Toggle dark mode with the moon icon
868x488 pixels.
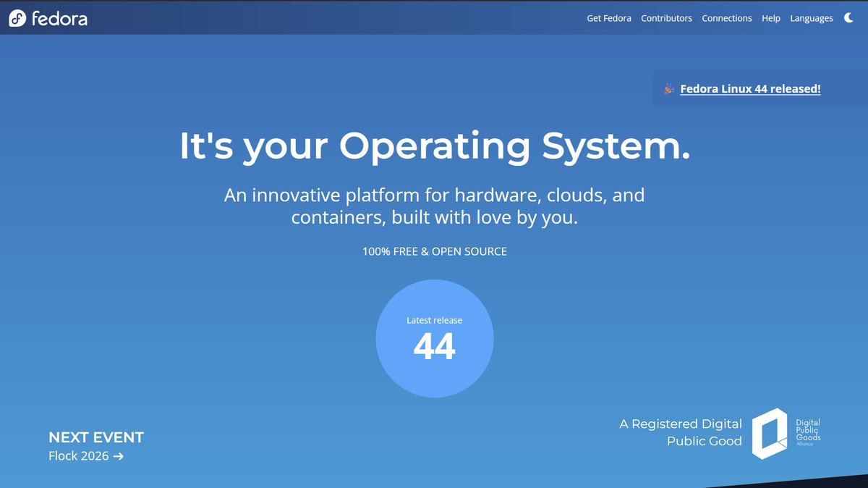848,18
